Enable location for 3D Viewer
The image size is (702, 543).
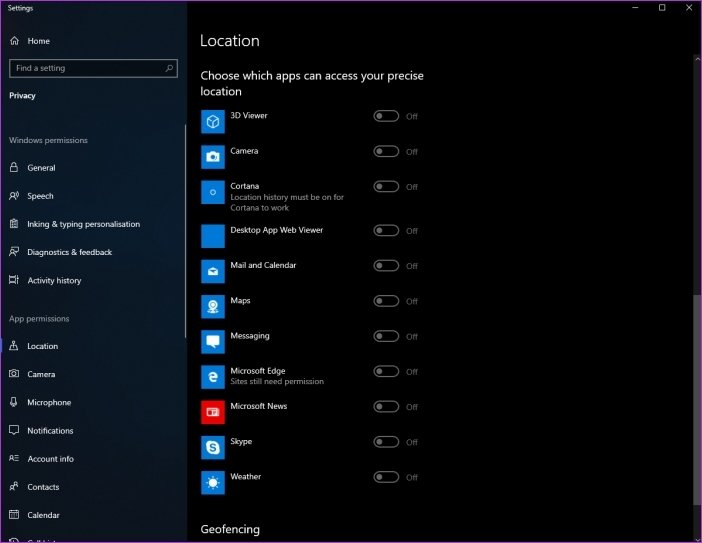tap(386, 116)
